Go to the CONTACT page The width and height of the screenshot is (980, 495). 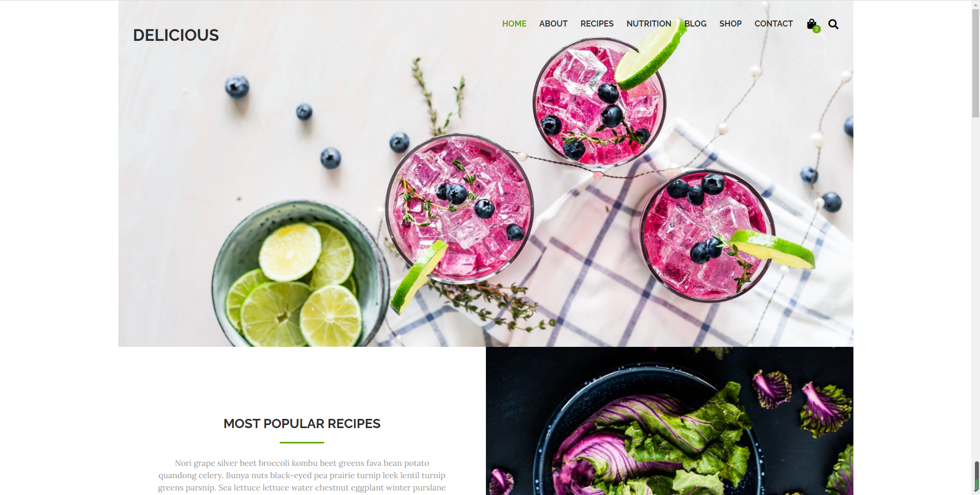(773, 23)
